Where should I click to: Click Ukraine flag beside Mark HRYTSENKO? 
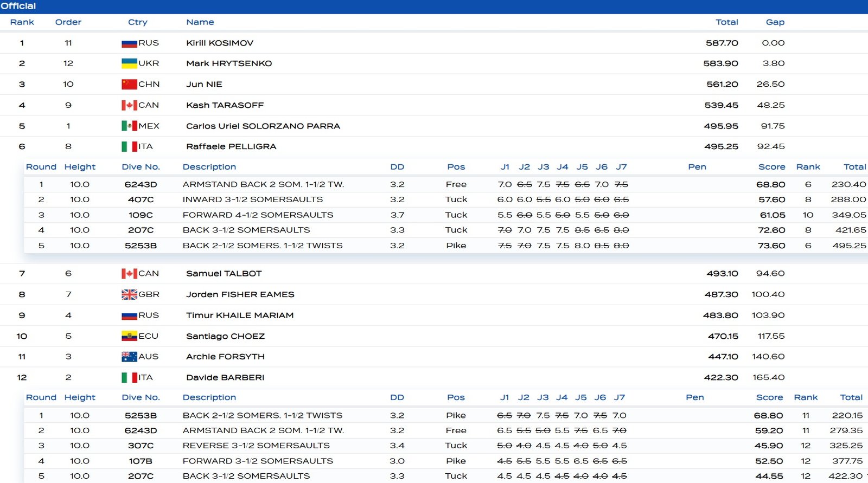pyautogui.click(x=129, y=63)
